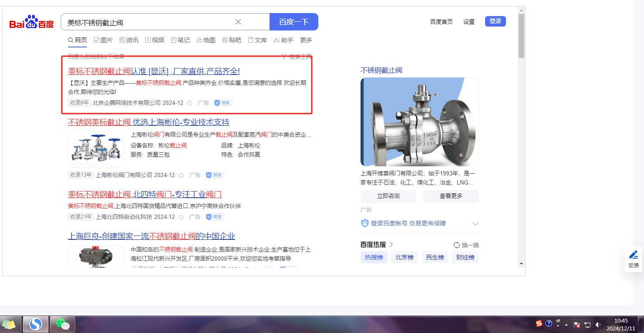Open the 搜索工具 filter
Screen dimensions: 644x333
coord(297,57)
